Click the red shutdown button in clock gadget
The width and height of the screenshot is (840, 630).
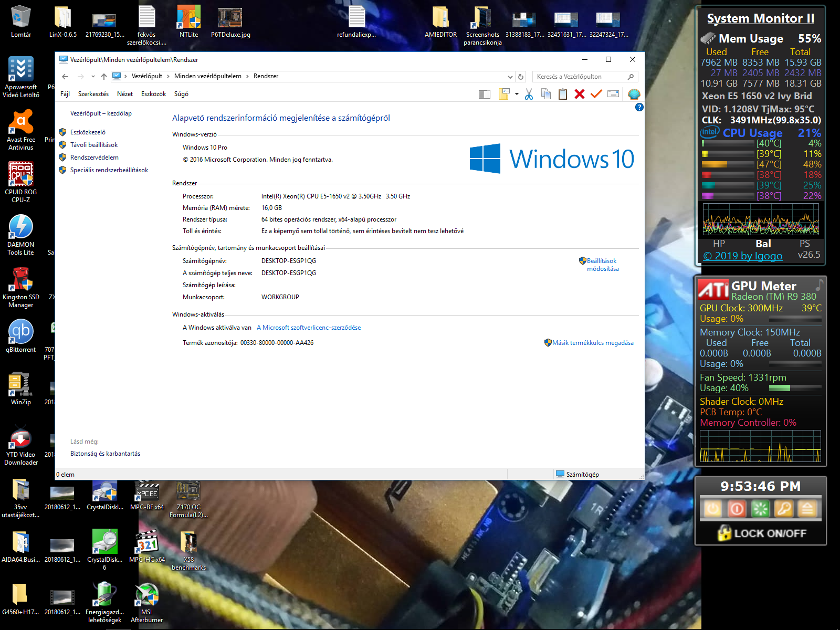coord(737,509)
